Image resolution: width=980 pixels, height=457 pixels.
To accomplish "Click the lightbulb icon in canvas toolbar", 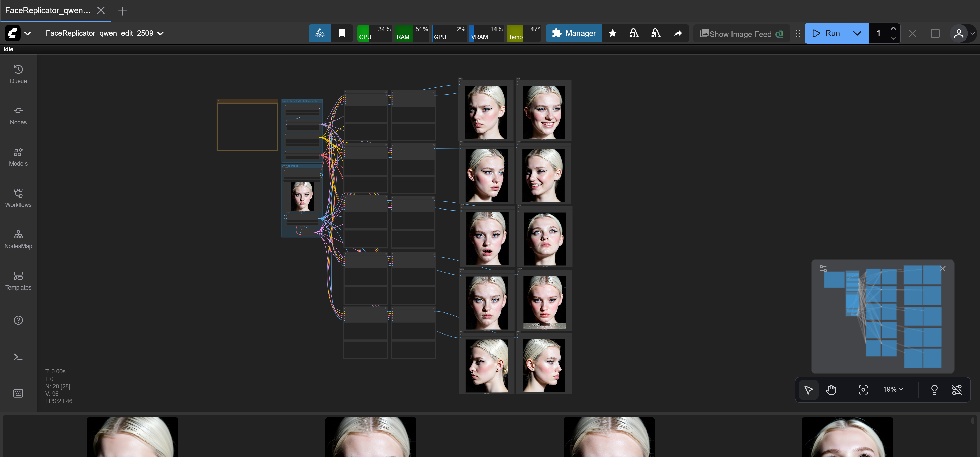I will (x=934, y=389).
